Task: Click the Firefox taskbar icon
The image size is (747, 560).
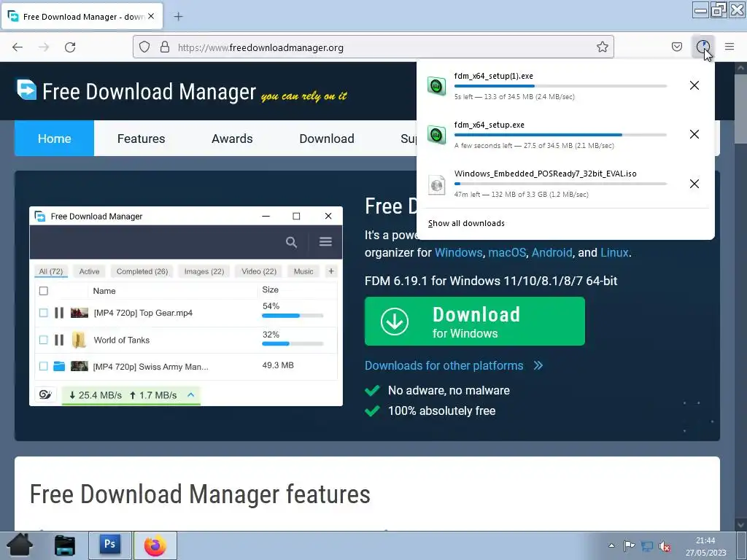Action: (x=155, y=545)
